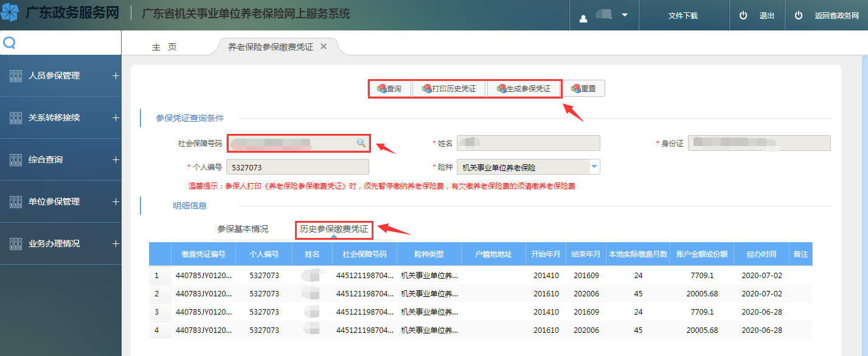Click the search magnifier icon in top-left
The height and width of the screenshot is (356, 868).
point(9,43)
